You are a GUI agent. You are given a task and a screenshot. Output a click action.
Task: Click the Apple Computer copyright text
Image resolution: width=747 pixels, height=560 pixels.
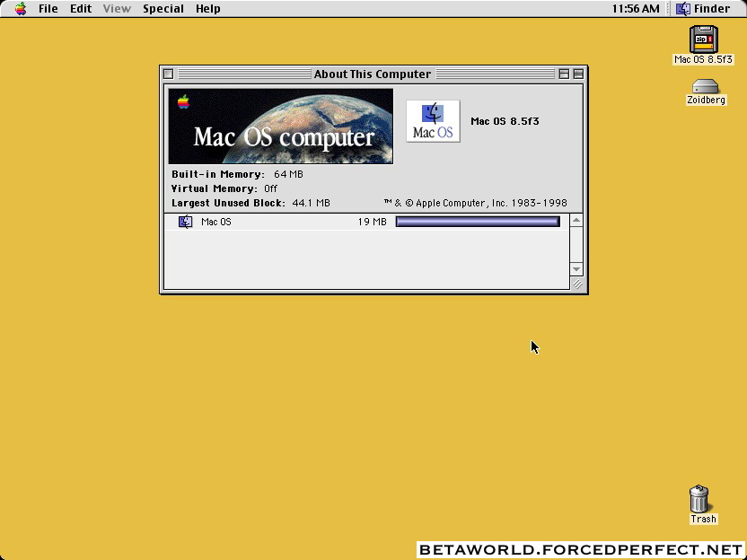476,203
